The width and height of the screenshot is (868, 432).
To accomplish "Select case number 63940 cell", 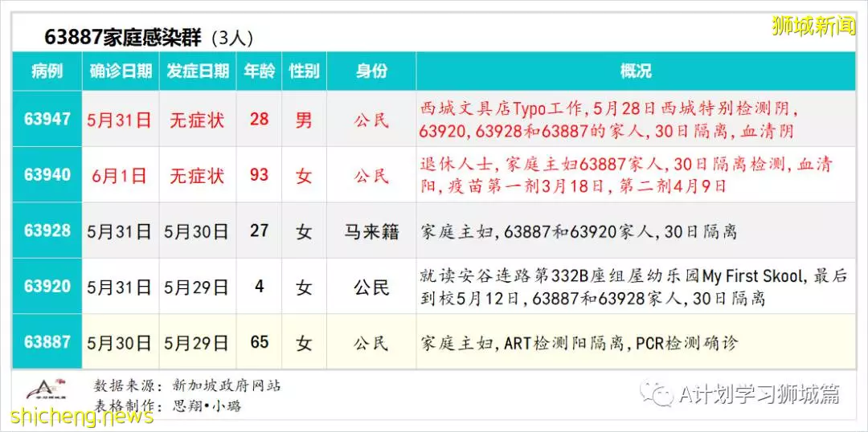I will point(47,175).
